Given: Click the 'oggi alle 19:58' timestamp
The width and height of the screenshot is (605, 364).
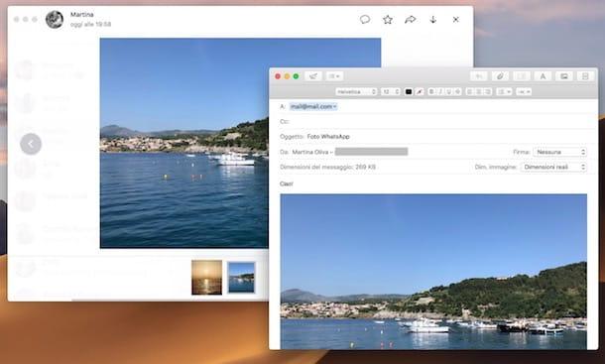Looking at the screenshot, I should point(90,25).
